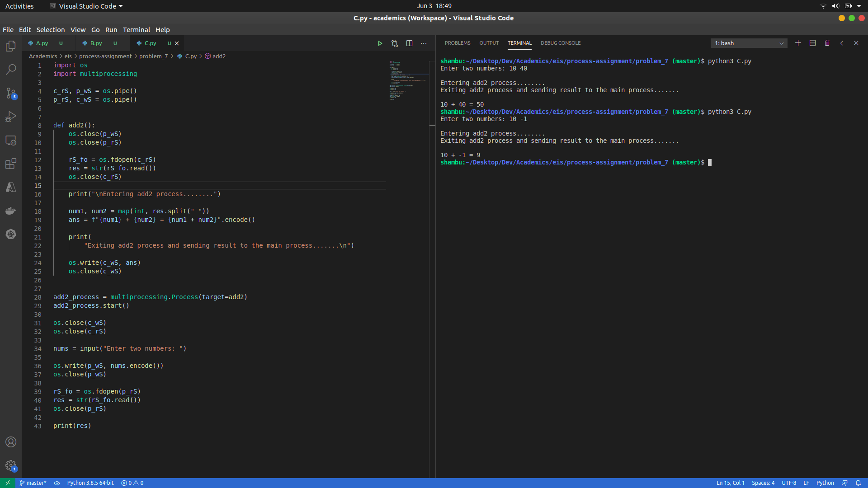Image resolution: width=868 pixels, height=488 pixels.
Task: Open the Source Control view
Action: tap(11, 93)
